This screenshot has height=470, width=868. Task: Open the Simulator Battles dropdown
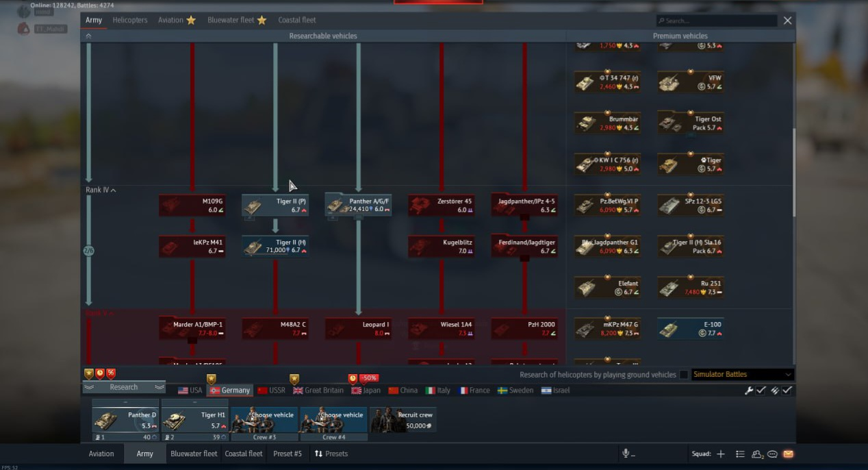point(742,375)
